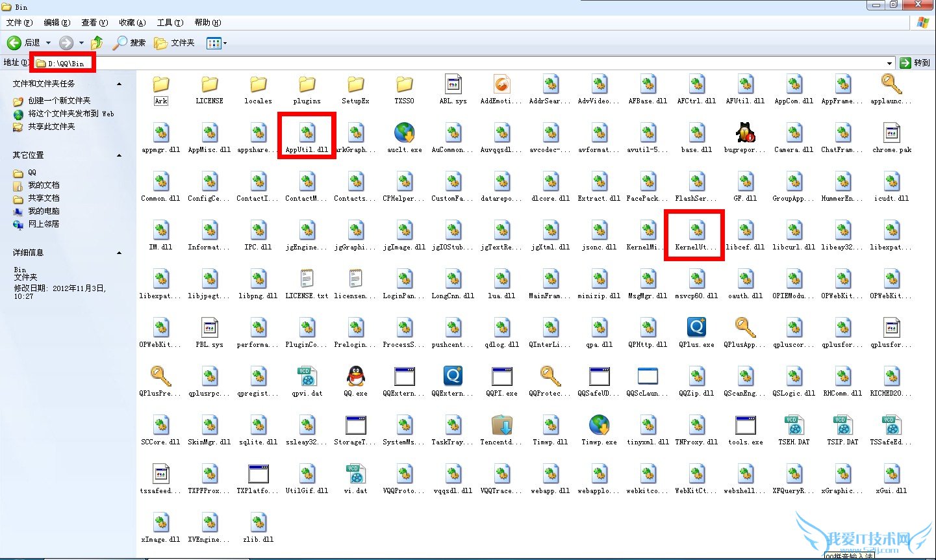Select the tssafeed... file icon
This screenshot has height=560, width=936.
coord(160,474)
